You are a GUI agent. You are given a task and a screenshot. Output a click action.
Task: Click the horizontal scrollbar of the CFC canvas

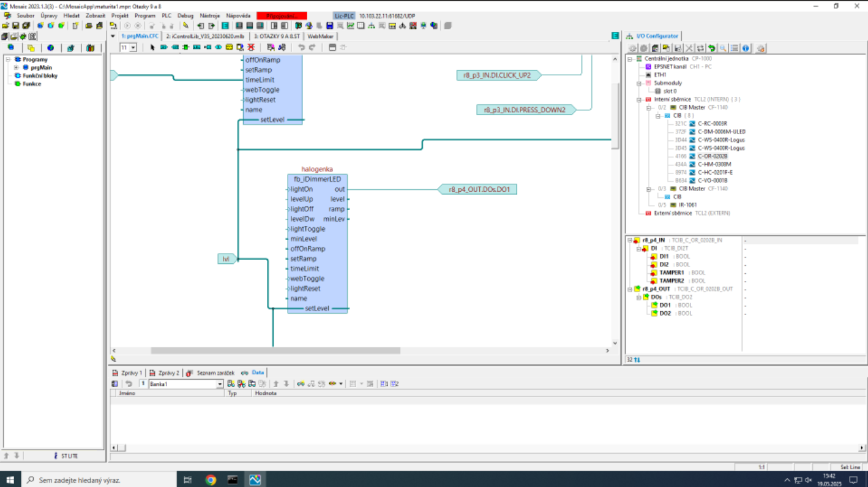coord(275,351)
